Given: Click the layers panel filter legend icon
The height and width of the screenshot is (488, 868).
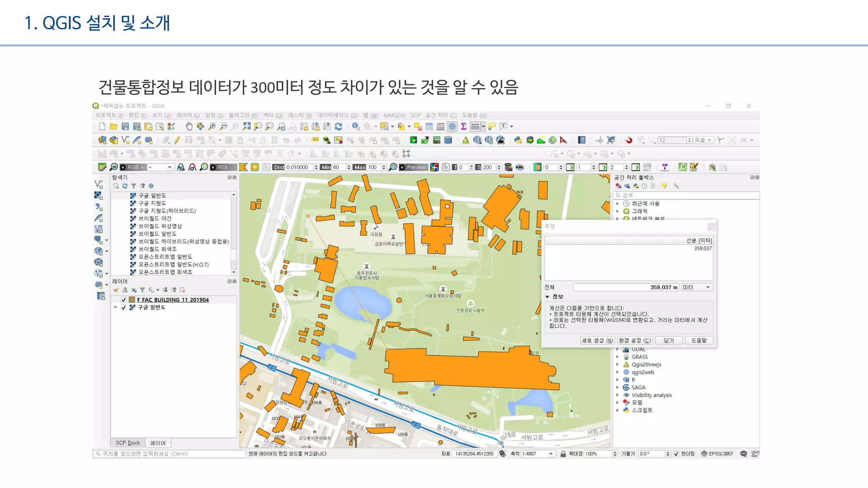Looking at the screenshot, I should tap(142, 290).
